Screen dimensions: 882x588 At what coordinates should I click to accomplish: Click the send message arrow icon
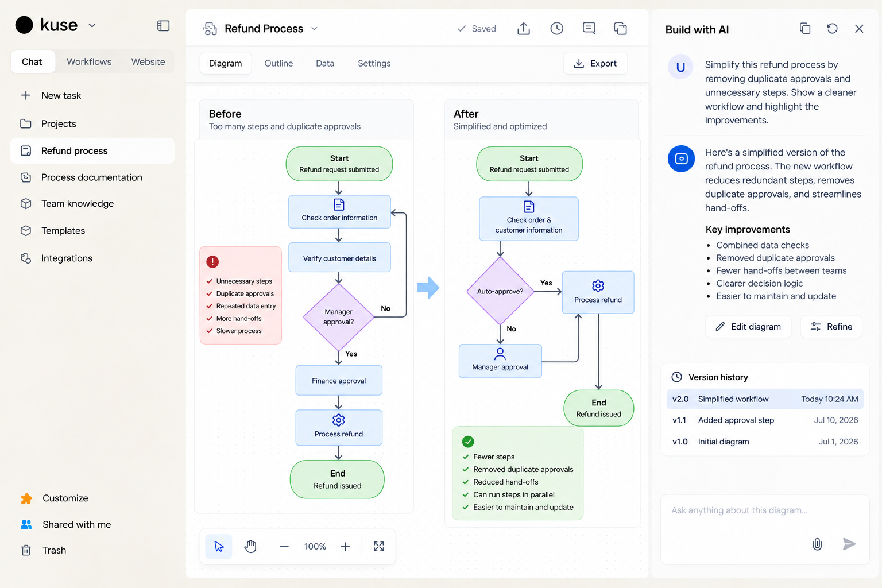coord(849,544)
